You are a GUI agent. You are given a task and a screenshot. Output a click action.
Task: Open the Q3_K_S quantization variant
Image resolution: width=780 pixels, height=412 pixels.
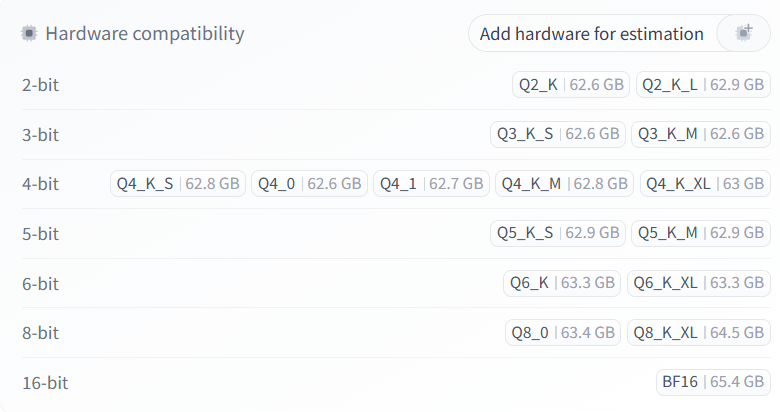(x=558, y=134)
